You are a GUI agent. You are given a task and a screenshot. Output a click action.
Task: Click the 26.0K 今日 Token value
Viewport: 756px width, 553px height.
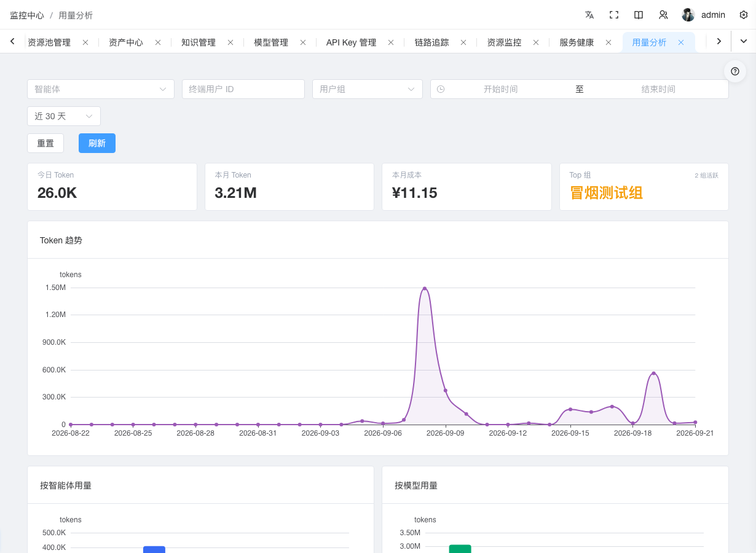pos(57,193)
